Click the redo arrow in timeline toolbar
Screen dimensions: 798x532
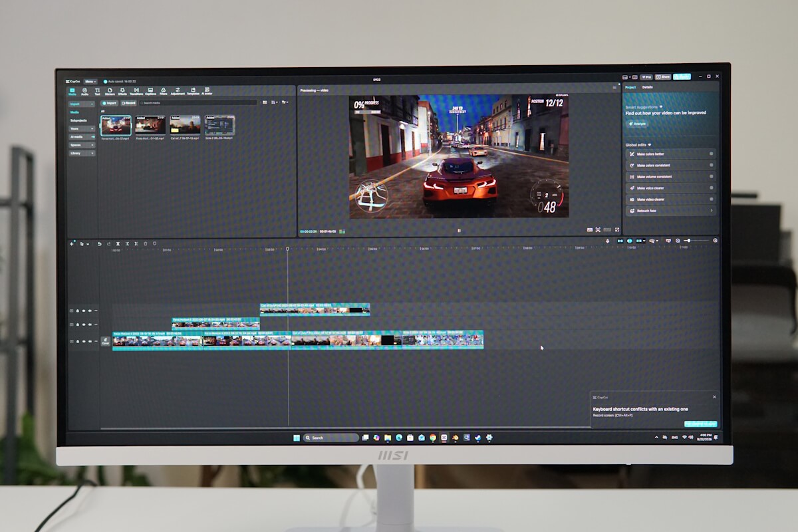[109, 244]
